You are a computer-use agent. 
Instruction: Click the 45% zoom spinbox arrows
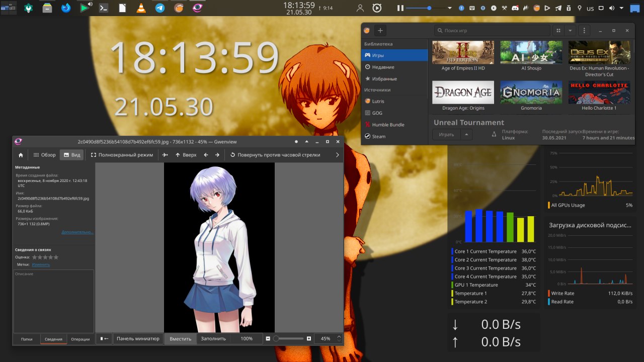(339, 338)
